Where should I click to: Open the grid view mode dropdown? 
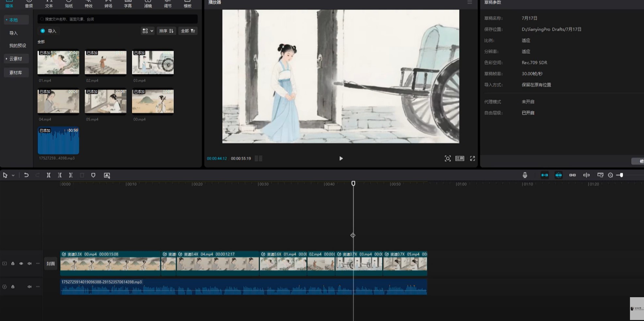click(148, 31)
